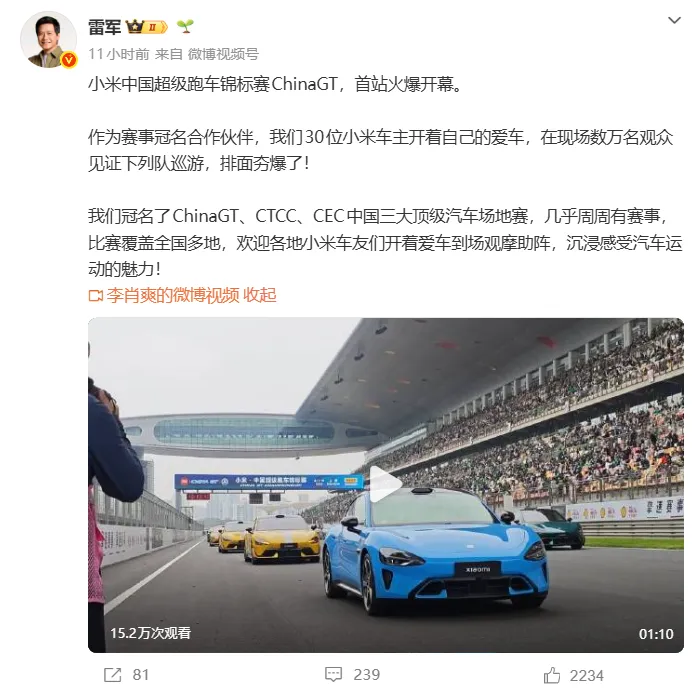Open the comments speech bubble icon

pyautogui.click(x=333, y=675)
